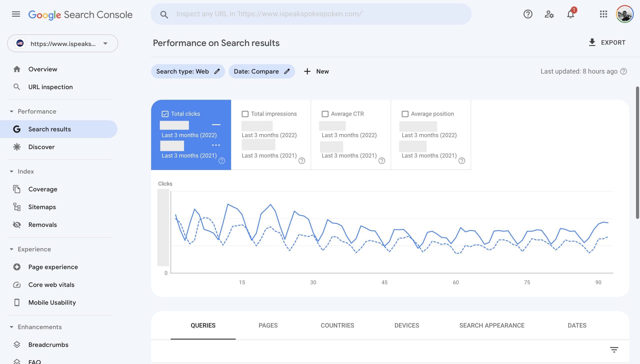Screen dimensions: 640x364
Task: Click the Inspect any URL field
Action: click(311, 14)
